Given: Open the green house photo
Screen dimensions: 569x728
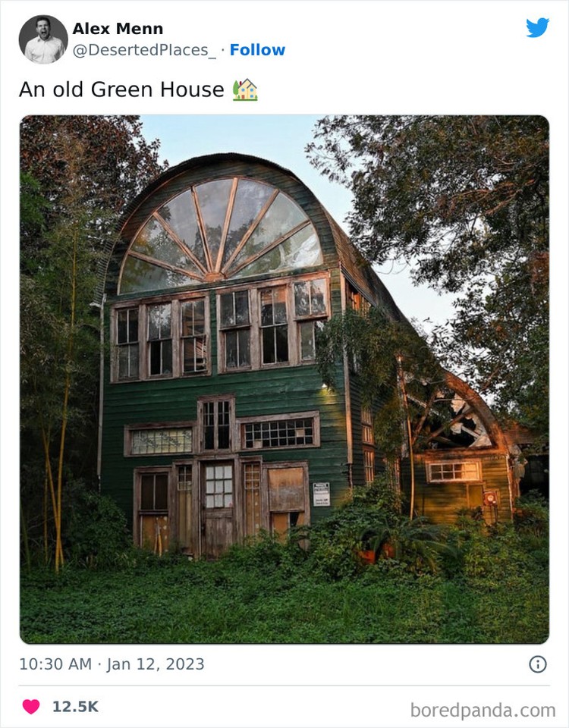Looking at the screenshot, I should point(284,379).
